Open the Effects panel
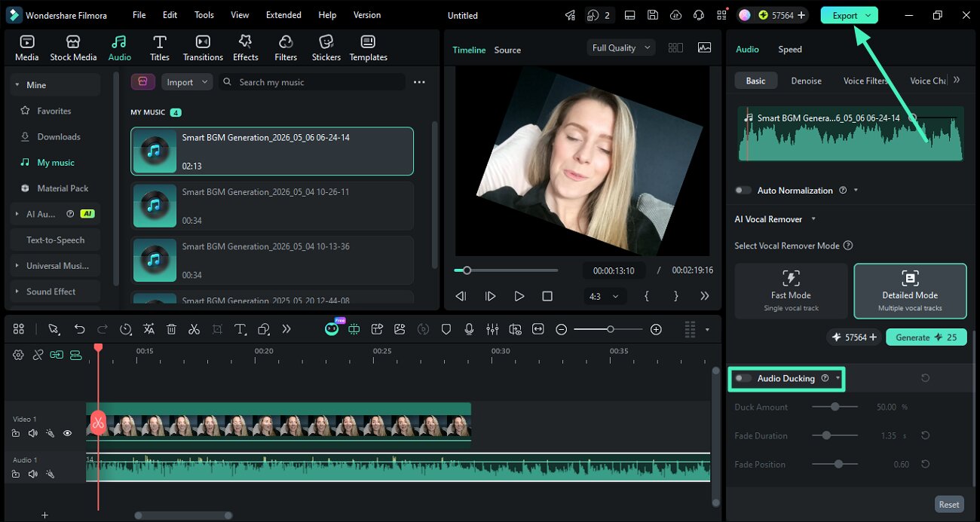 tap(245, 48)
